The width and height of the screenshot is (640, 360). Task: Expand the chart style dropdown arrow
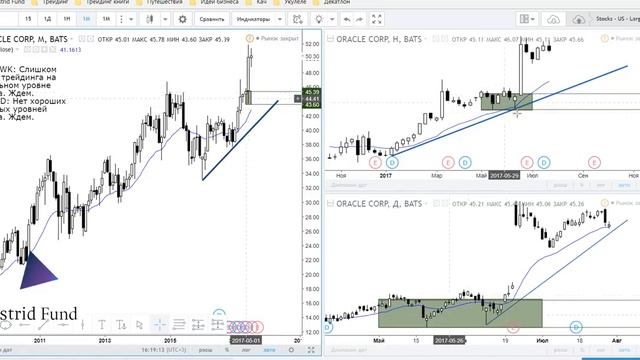165,19
